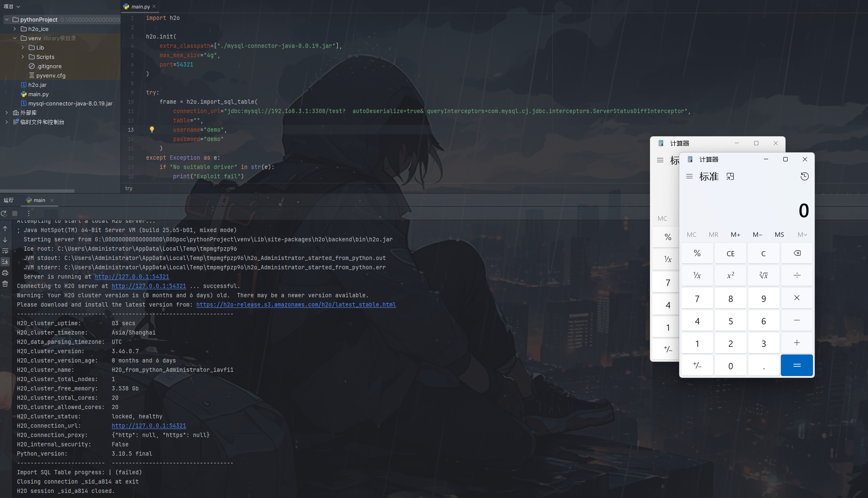Click the clear-all trash icon in the Run console
The width and height of the screenshot is (868, 498).
[x=5, y=284]
